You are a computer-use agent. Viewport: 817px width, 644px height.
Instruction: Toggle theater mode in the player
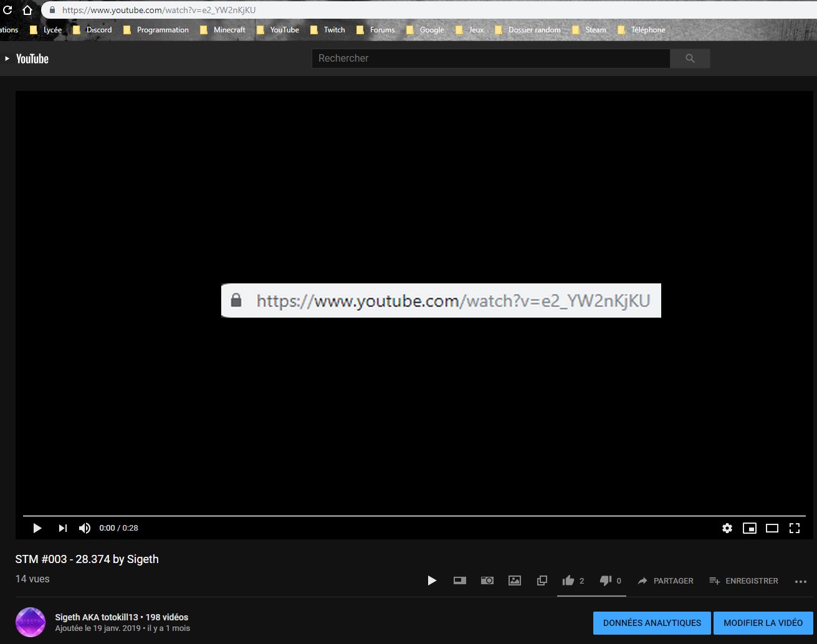pos(772,528)
